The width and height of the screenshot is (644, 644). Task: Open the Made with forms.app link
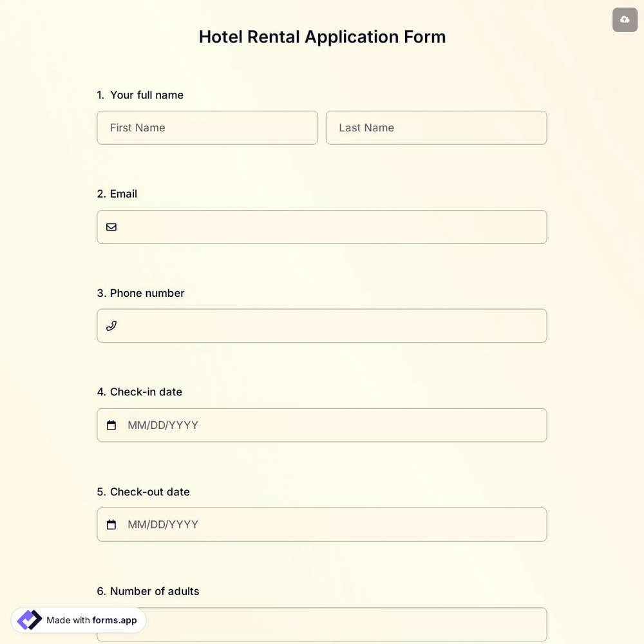click(91, 620)
